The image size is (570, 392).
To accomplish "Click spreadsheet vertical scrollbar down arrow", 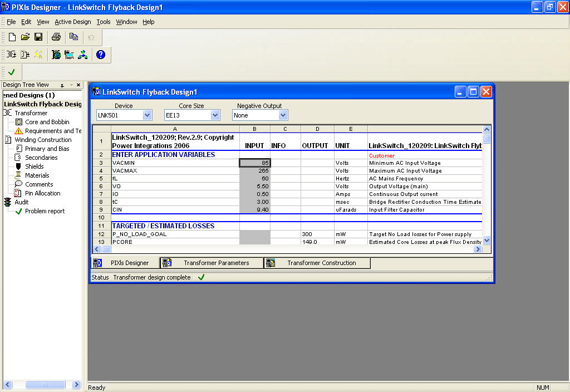I will coord(487,241).
